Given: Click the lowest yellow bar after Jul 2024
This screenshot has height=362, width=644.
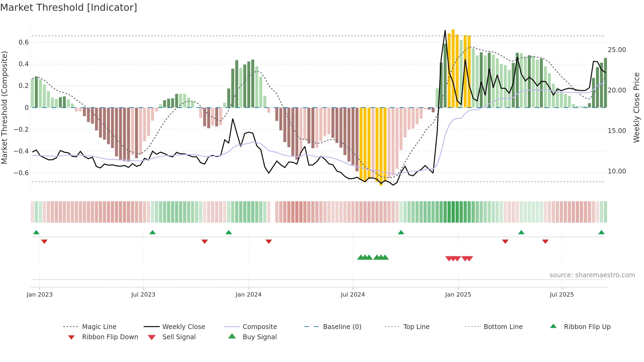Looking at the screenshot, I should [x=381, y=146].
